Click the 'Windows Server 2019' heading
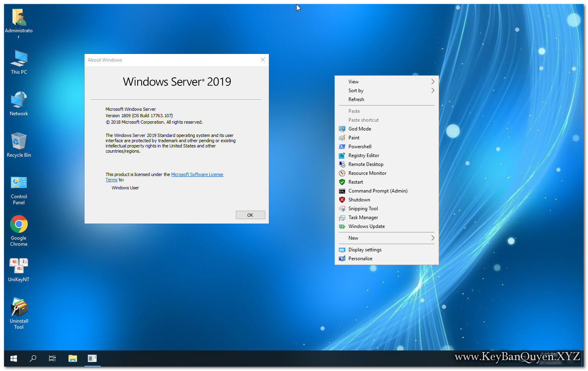Screen dimensions: 588x371 coord(177,82)
